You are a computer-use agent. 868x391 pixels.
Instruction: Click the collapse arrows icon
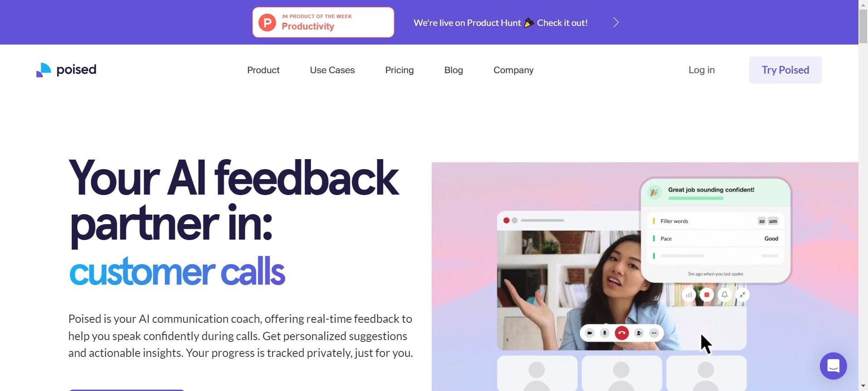(x=742, y=295)
